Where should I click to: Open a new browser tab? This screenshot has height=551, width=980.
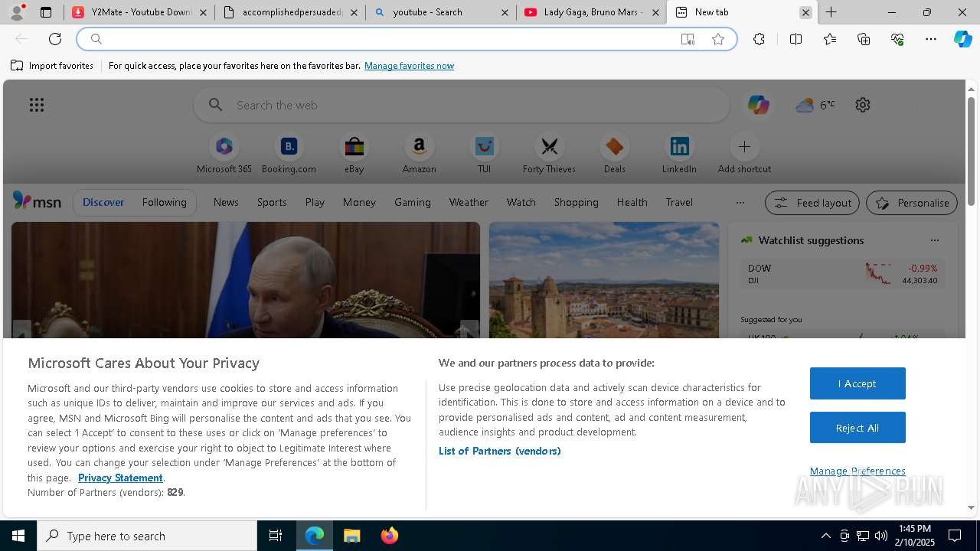[831, 12]
